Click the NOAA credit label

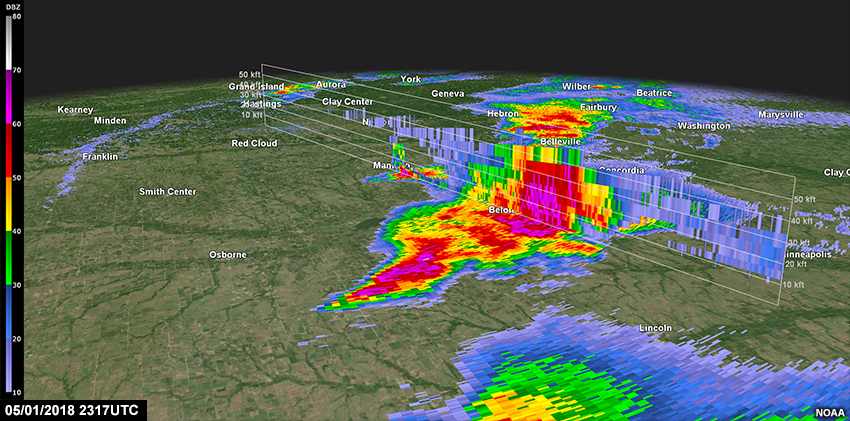click(x=829, y=412)
